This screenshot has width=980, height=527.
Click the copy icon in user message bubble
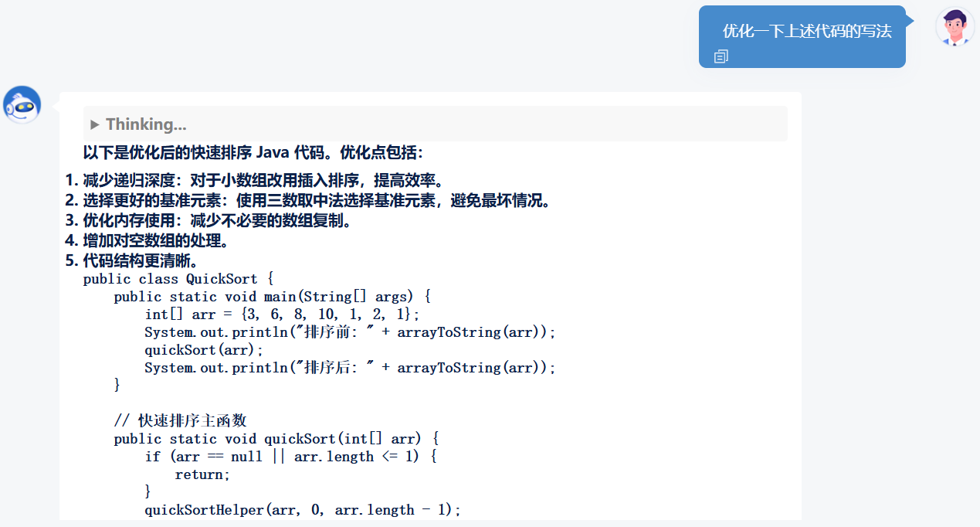(x=721, y=56)
